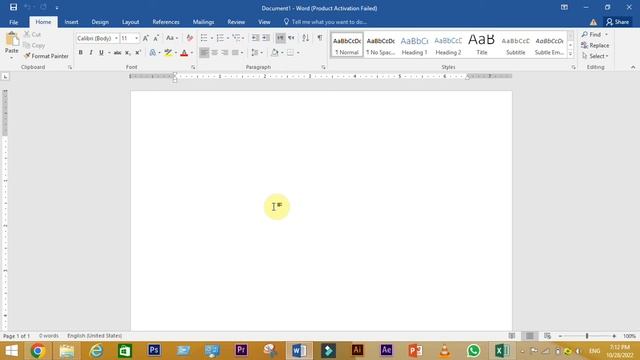Expand the Select dropdown in the Editing group
Viewport: 640px width, 360px height.
coord(596,56)
